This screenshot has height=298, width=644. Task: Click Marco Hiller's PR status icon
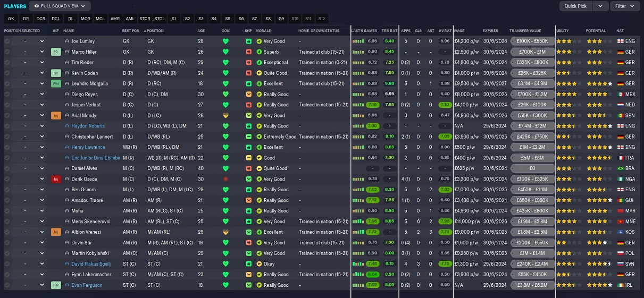[56, 52]
